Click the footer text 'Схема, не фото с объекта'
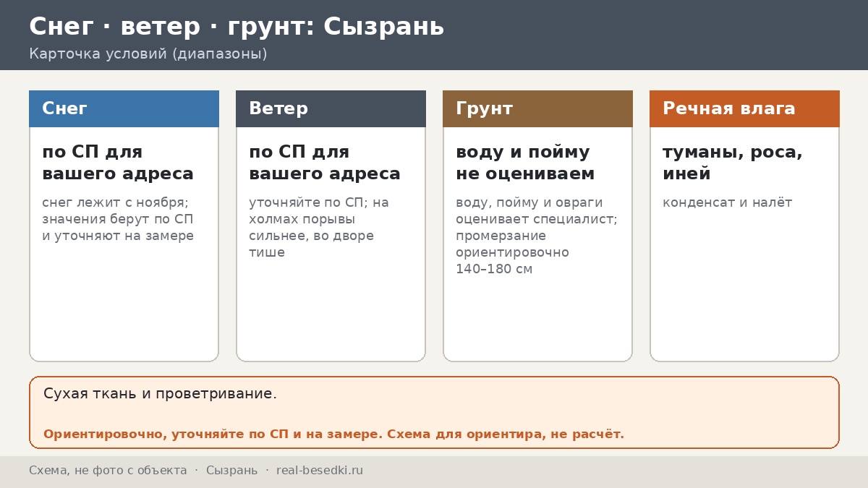The height and width of the screenshot is (488, 868). click(x=108, y=471)
